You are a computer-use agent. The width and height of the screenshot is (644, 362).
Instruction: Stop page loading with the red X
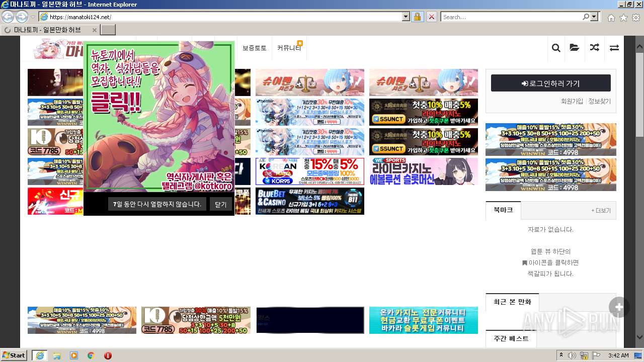431,17
